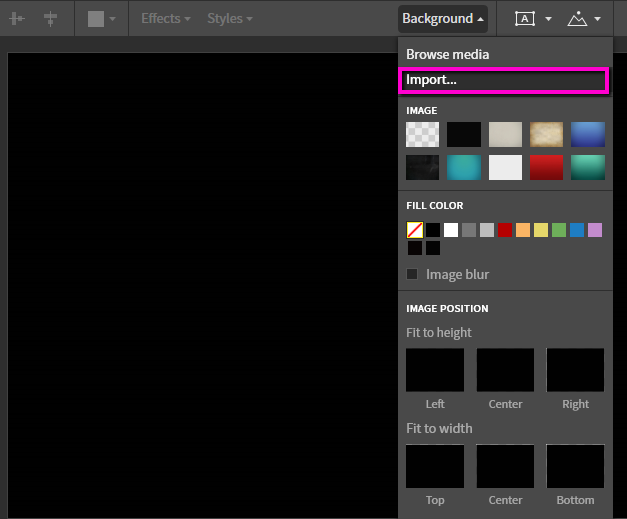
Task: Pick the teal cyan background image
Action: point(464,167)
